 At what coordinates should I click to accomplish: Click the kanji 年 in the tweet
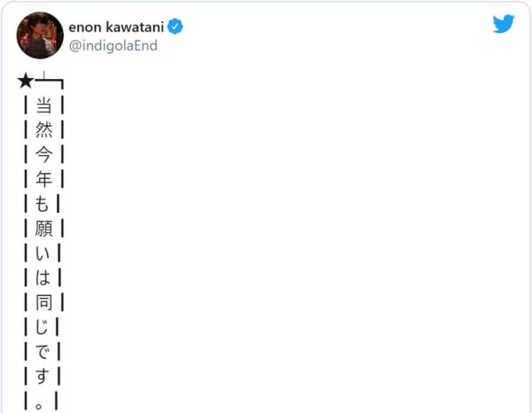click(43, 179)
